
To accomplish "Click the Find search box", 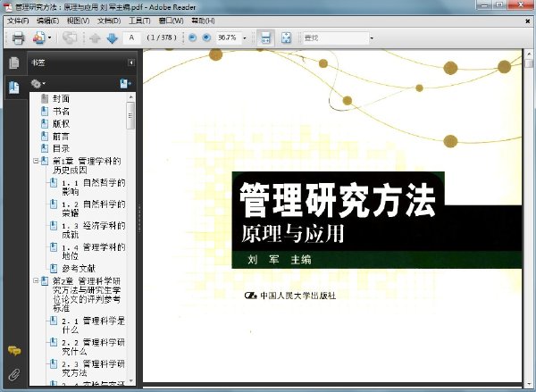I will 335,38.
